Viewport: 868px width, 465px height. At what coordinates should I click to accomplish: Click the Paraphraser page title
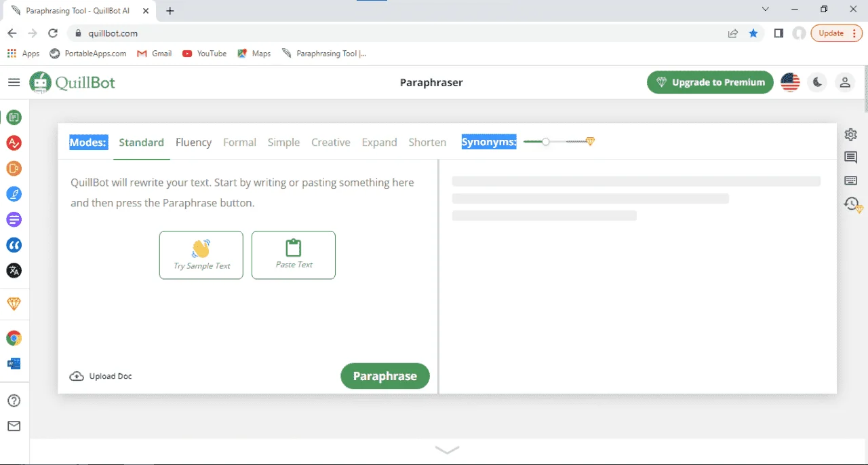click(x=431, y=82)
